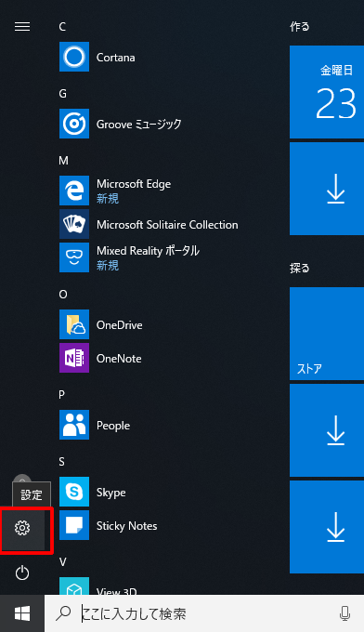Image resolution: width=364 pixels, height=632 pixels.
Task: Click the bottom-most download arrow tile
Action: coord(327,527)
